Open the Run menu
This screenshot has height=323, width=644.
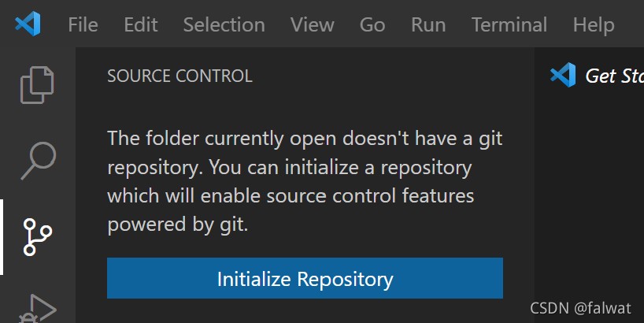(x=428, y=24)
